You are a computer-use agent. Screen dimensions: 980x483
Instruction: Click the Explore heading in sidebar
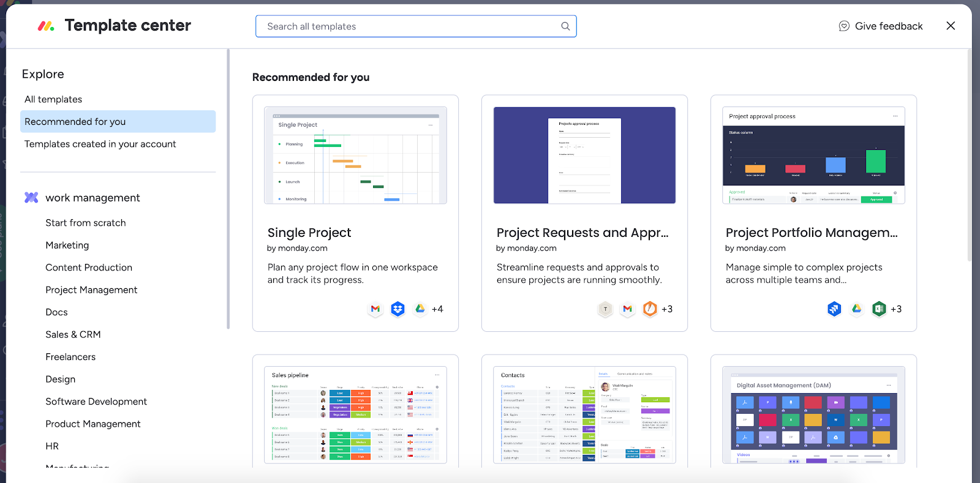tap(43, 74)
